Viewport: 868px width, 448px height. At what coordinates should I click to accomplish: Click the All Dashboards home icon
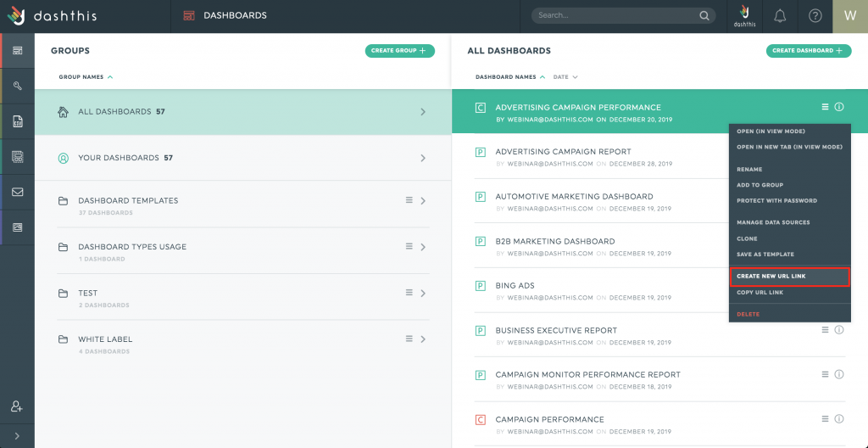63,111
